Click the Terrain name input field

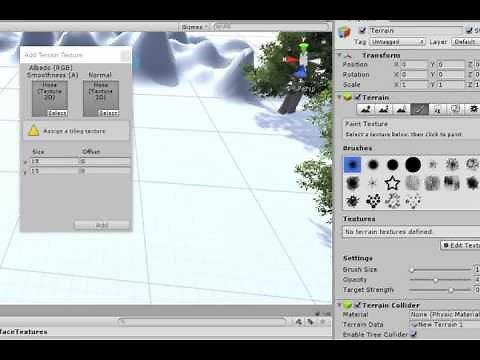[x=416, y=30]
